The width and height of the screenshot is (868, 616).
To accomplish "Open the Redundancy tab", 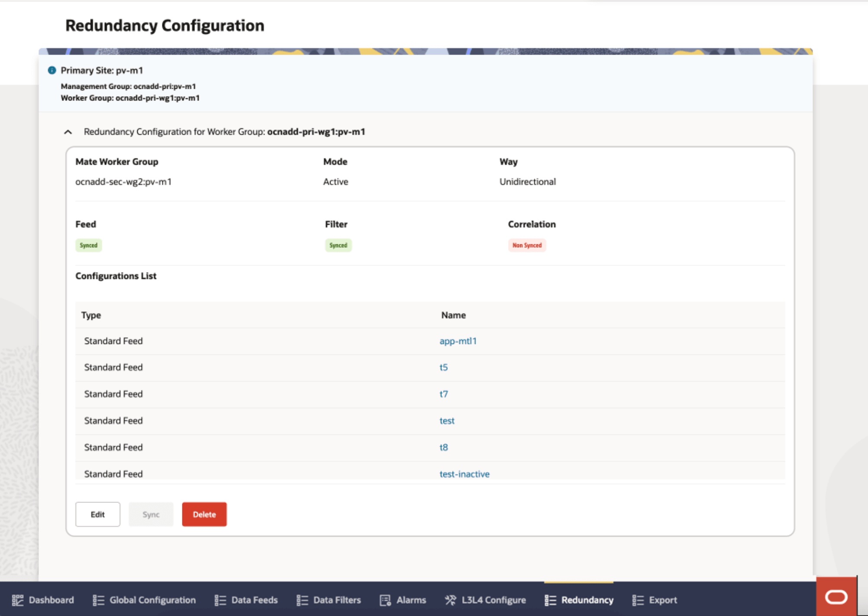I will (x=579, y=600).
